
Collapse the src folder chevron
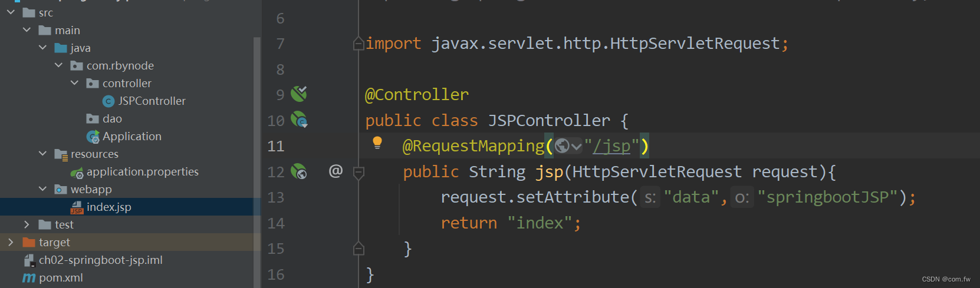click(x=11, y=12)
